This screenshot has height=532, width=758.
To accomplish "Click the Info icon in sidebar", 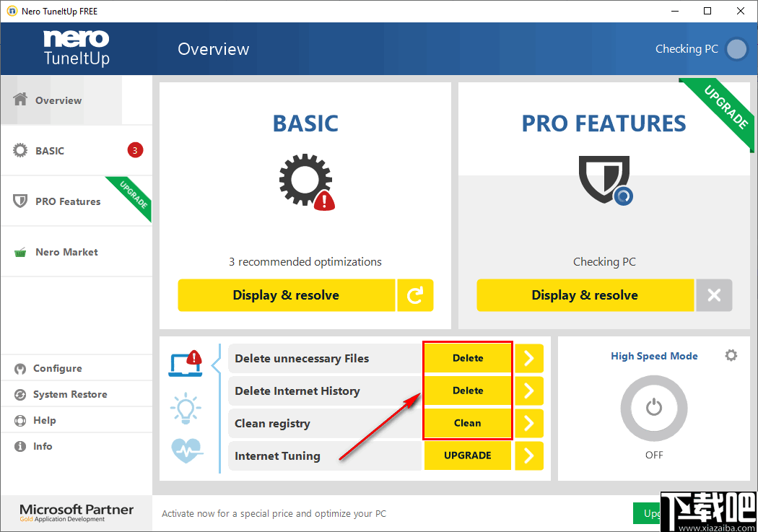I will (20, 447).
